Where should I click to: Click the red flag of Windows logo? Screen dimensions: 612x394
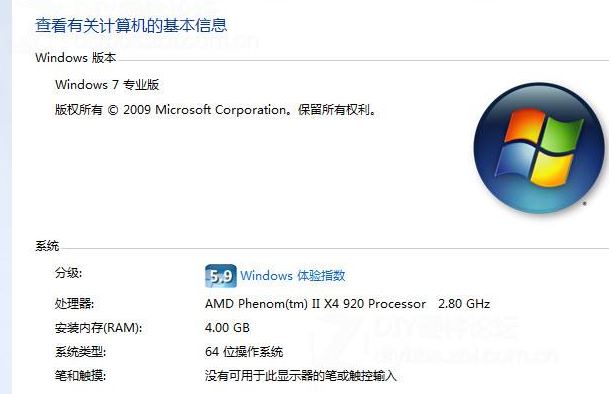pyautogui.click(x=524, y=125)
